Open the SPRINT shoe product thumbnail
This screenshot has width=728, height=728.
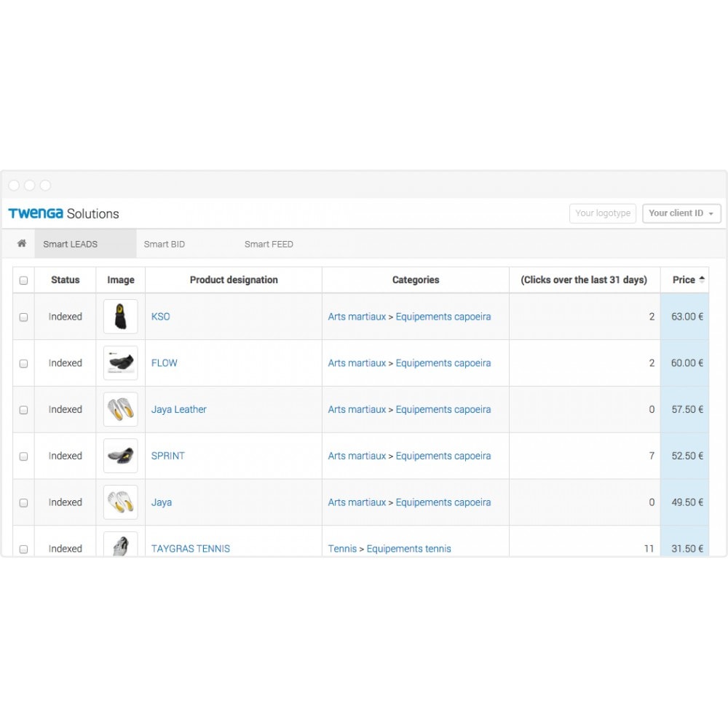pos(121,456)
